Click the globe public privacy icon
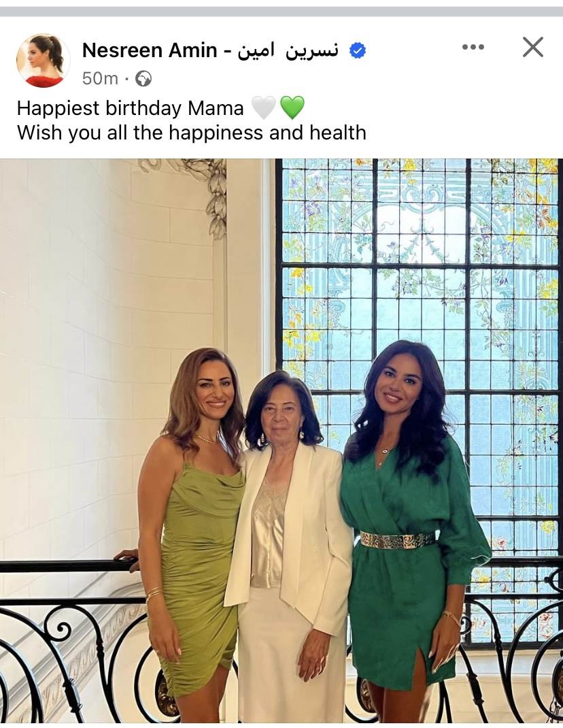Screen dimensions: 563x728 click(143, 78)
